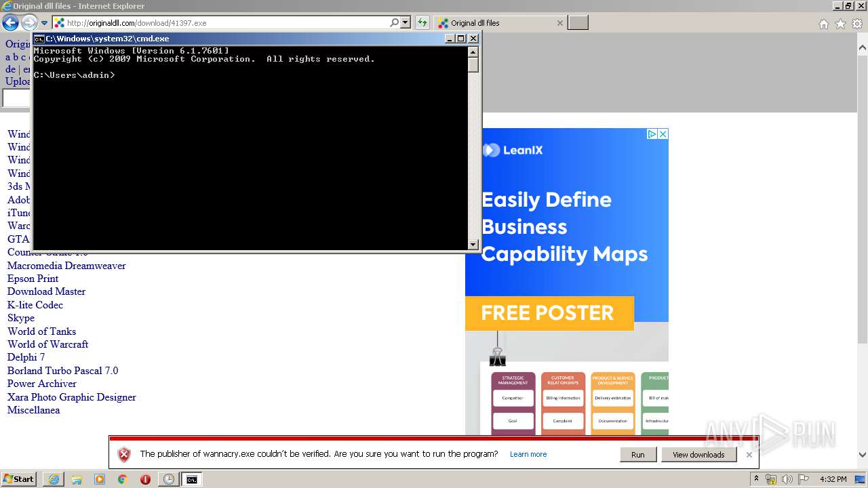Click the LeanIX logo in ad

[x=513, y=150]
